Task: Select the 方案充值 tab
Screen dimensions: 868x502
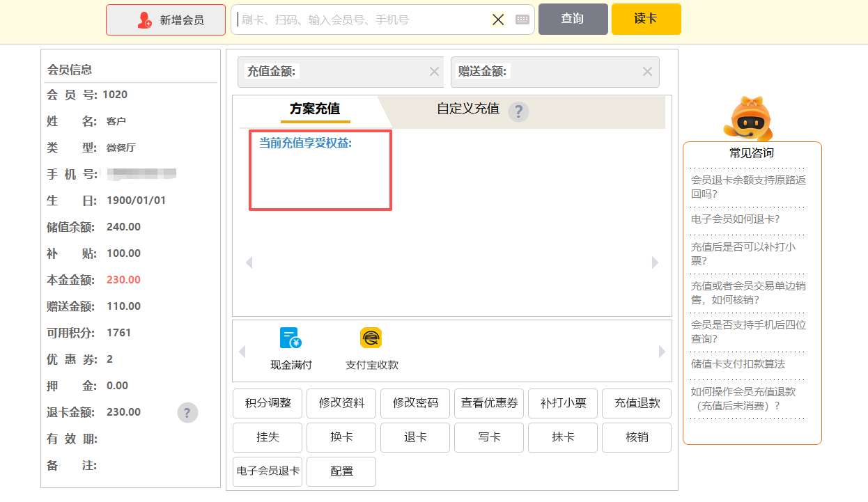Action: pyautogui.click(x=315, y=109)
